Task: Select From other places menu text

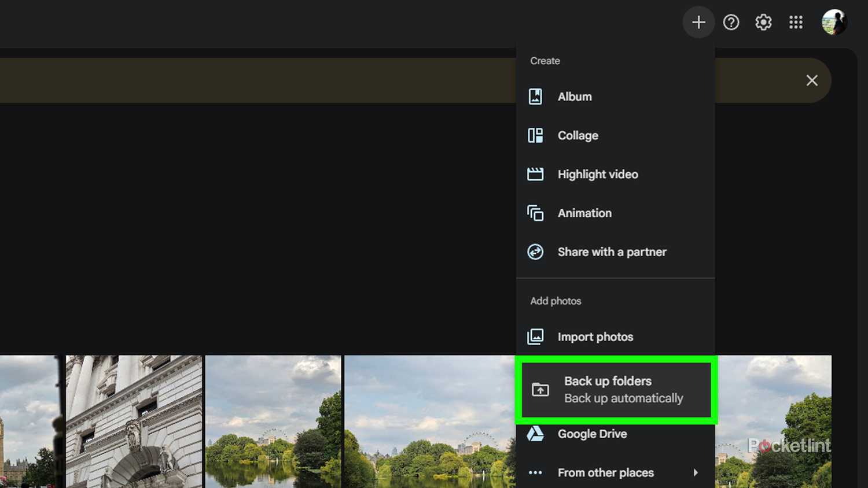Action: point(606,472)
